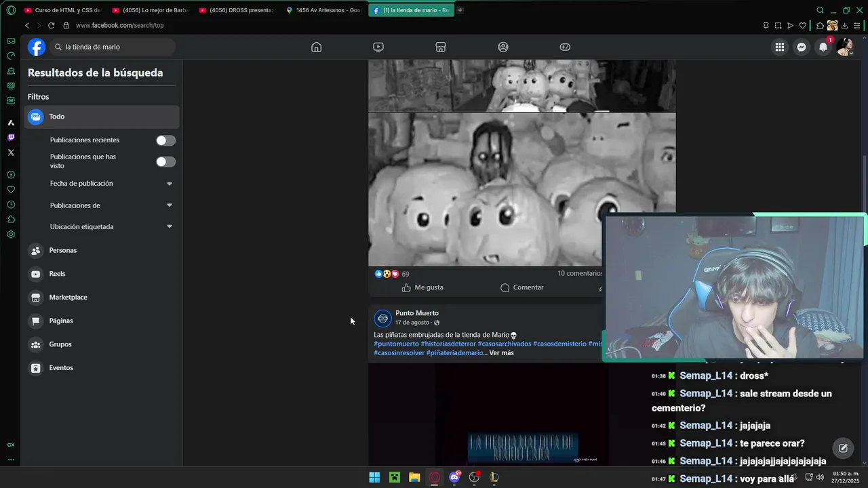Open browser easy setup sliders icon
Viewport: 868px width, 488px height.
[857, 26]
